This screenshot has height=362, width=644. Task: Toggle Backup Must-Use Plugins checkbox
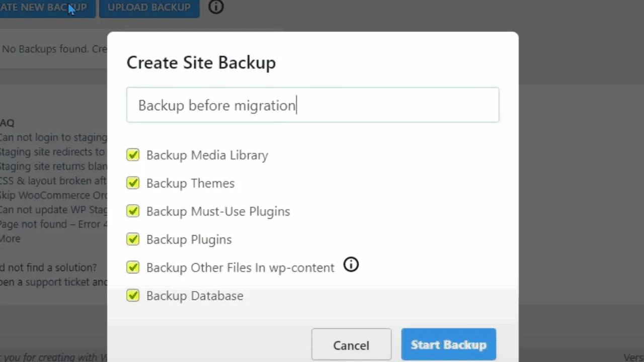(133, 211)
